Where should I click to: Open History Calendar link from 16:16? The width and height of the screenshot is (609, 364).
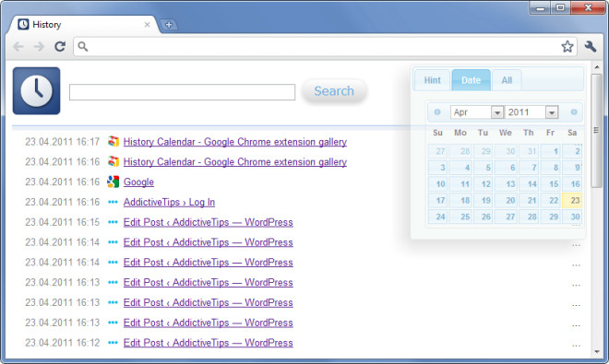point(235,162)
